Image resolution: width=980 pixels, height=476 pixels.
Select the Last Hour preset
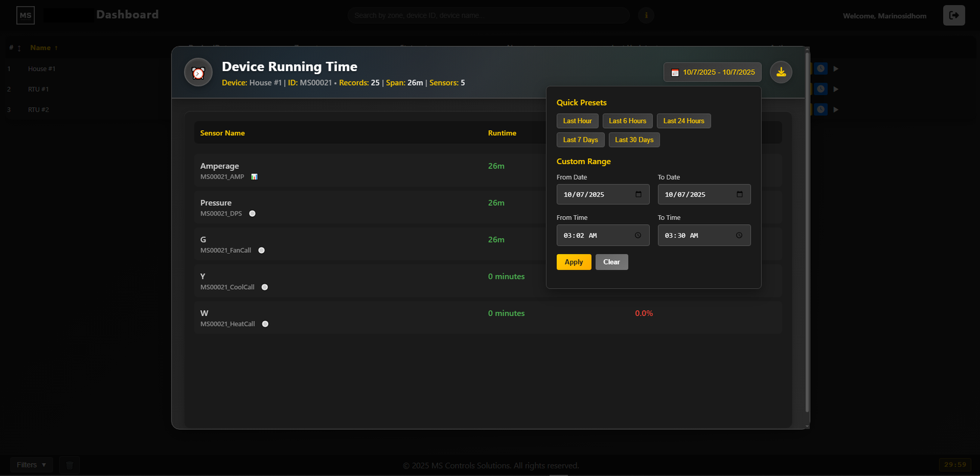[578, 121]
